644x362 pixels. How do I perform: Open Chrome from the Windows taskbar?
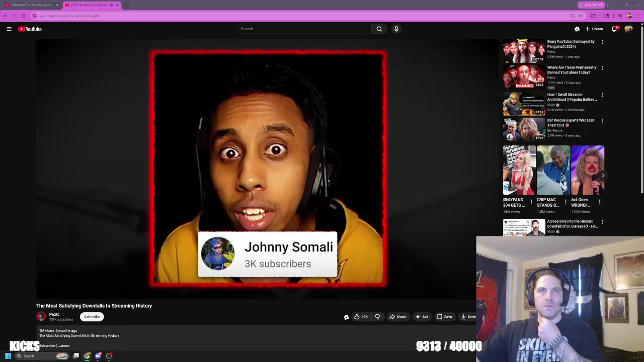(x=87, y=356)
